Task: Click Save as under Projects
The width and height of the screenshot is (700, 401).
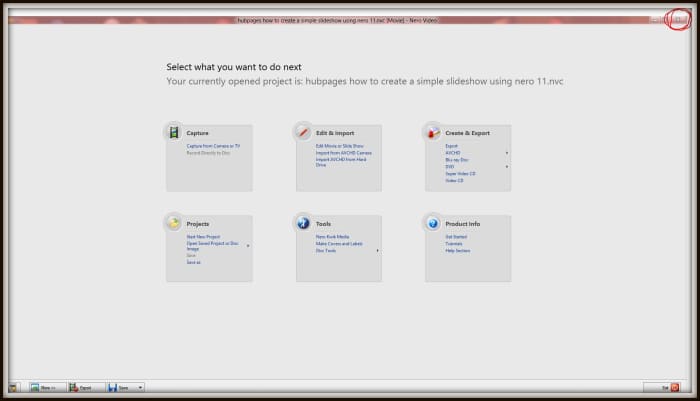Action: point(193,262)
